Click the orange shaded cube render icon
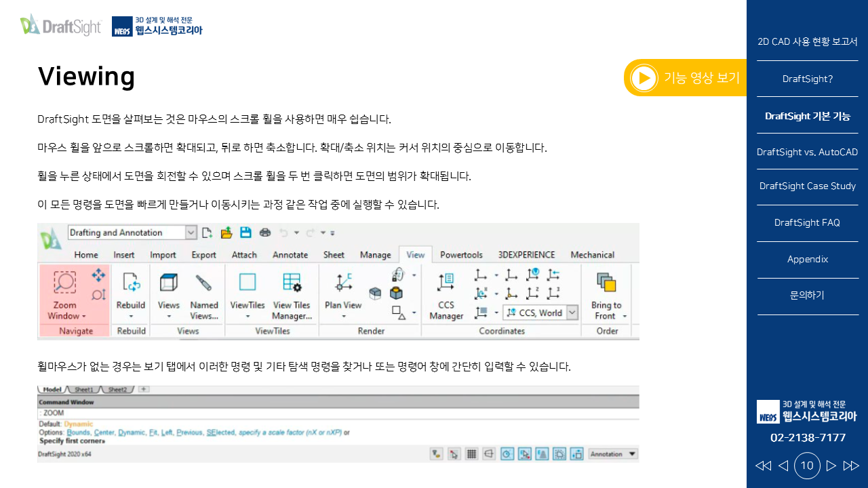The image size is (868, 488). point(396,293)
